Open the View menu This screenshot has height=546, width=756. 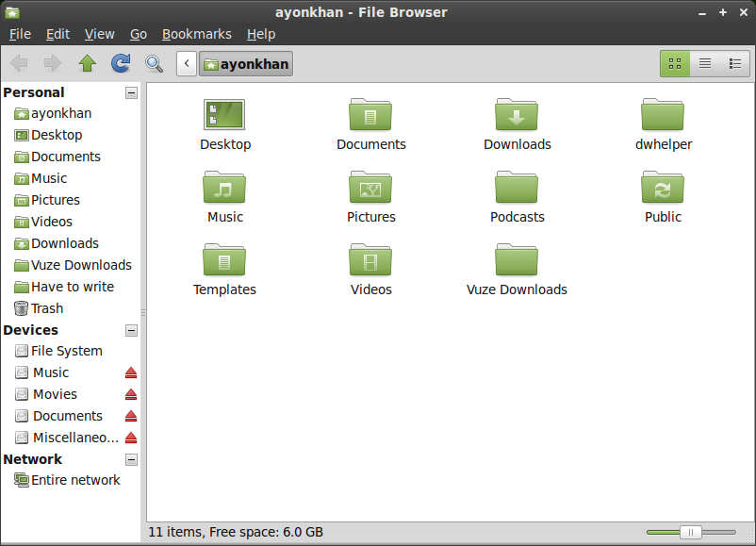[99, 34]
